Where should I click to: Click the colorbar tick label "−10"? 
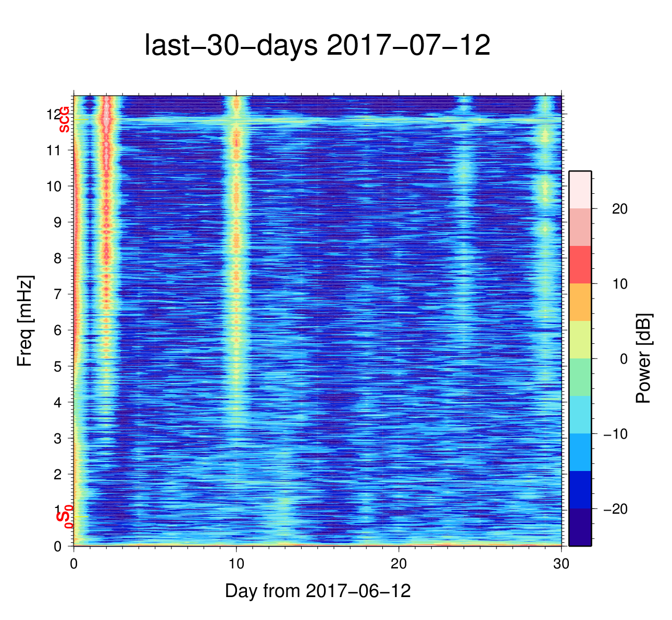tap(615, 434)
